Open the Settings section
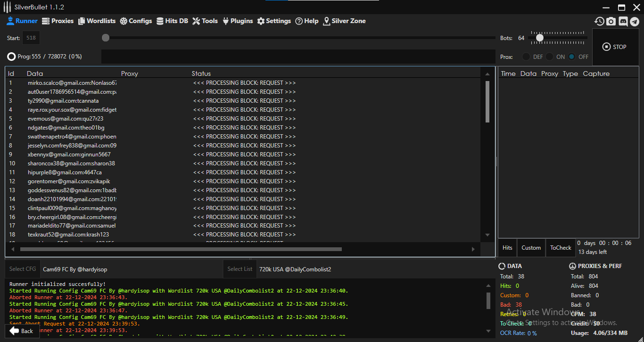 point(274,21)
